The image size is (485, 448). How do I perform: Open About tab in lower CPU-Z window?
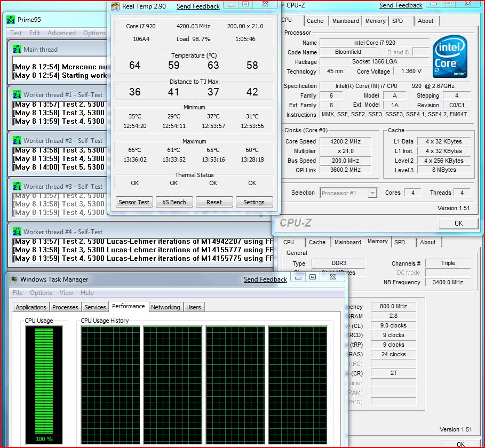(428, 242)
